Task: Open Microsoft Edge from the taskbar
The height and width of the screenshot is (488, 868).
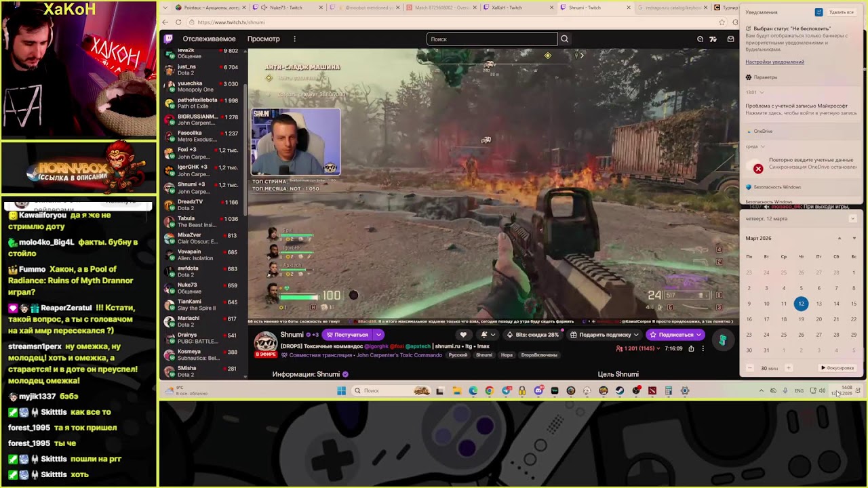Action: click(x=473, y=390)
